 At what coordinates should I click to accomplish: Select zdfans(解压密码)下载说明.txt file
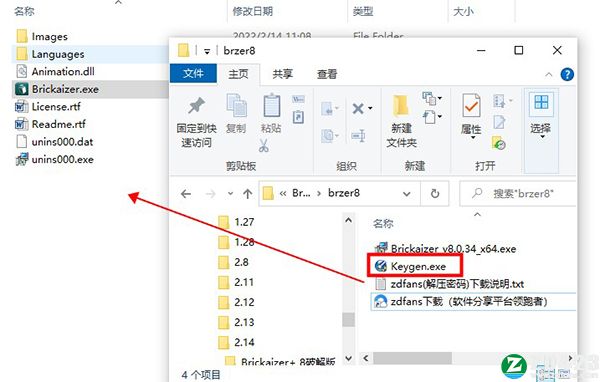coord(450,284)
